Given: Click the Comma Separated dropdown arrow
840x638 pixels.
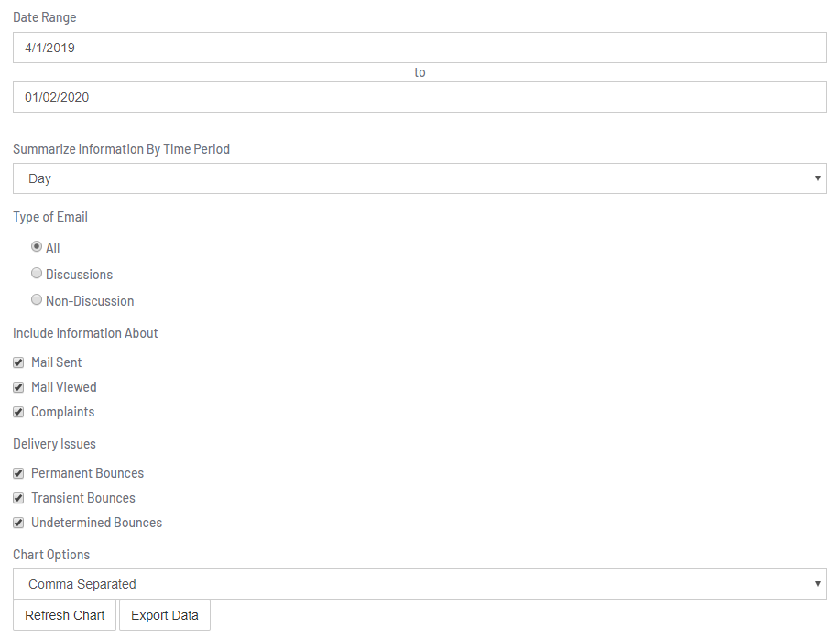Looking at the screenshot, I should (816, 584).
